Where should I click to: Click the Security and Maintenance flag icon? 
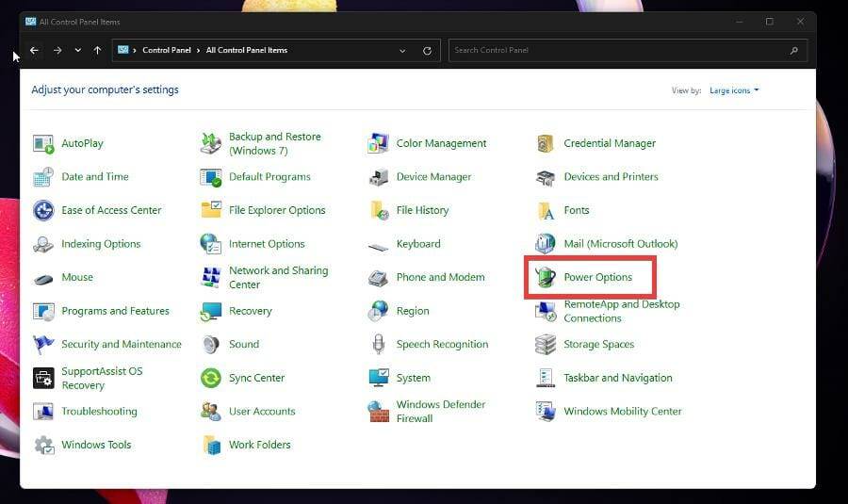click(x=43, y=345)
